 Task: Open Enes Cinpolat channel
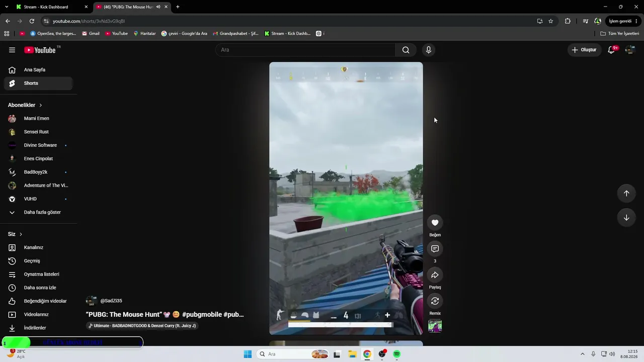click(x=38, y=159)
